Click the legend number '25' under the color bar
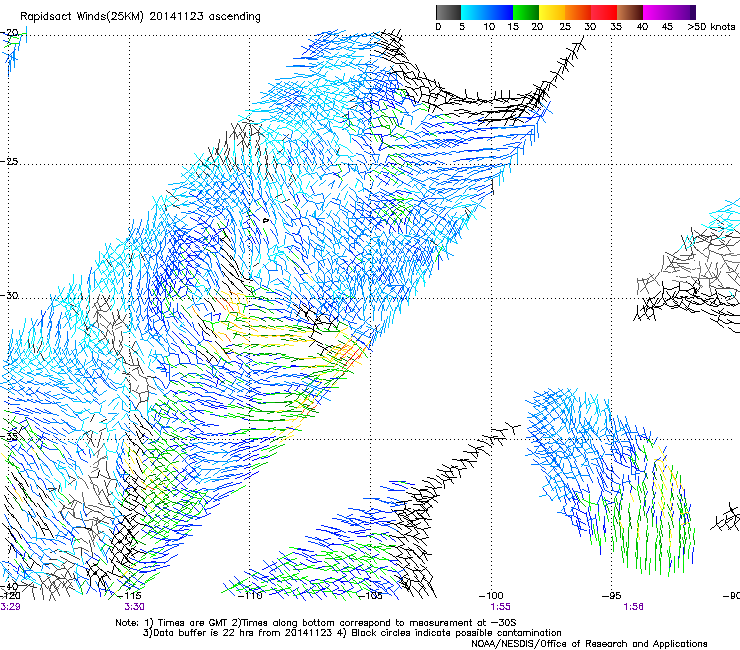This screenshot has height=650, width=740. click(x=565, y=26)
